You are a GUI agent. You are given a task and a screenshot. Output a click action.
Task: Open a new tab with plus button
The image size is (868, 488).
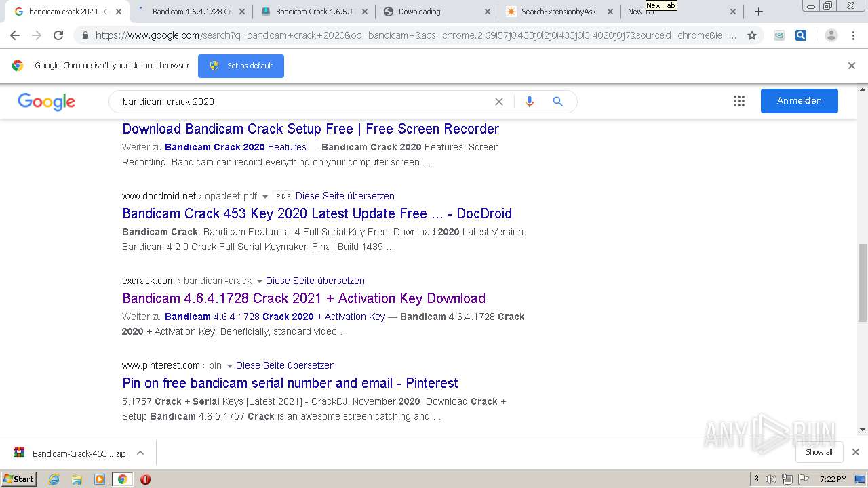pyautogui.click(x=759, y=12)
